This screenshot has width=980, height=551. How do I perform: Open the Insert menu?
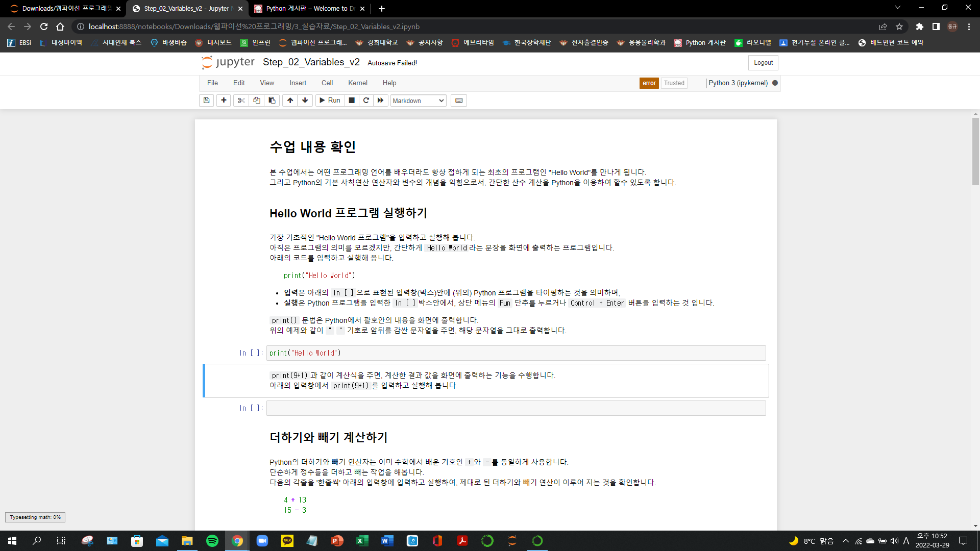(x=298, y=83)
